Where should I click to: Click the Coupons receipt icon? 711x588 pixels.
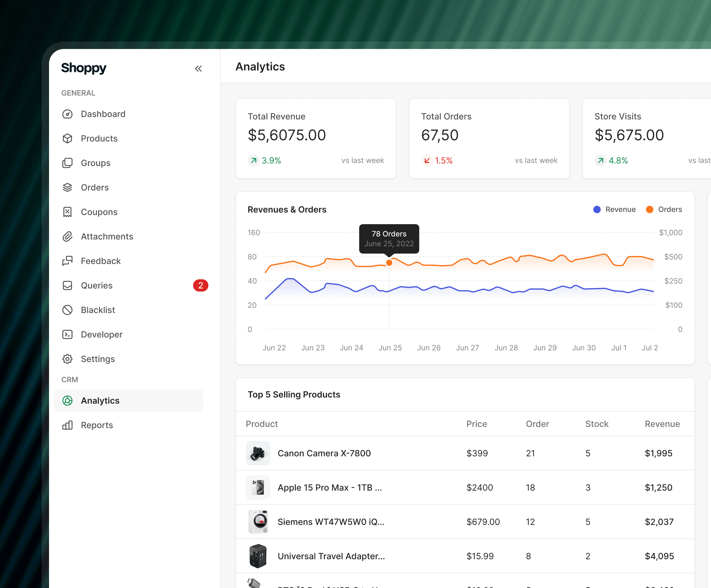[67, 212]
